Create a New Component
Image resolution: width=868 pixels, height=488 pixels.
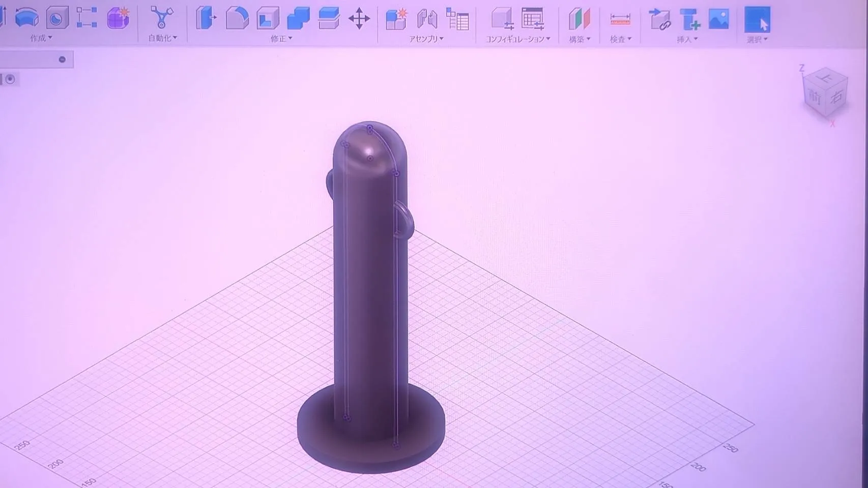(396, 19)
